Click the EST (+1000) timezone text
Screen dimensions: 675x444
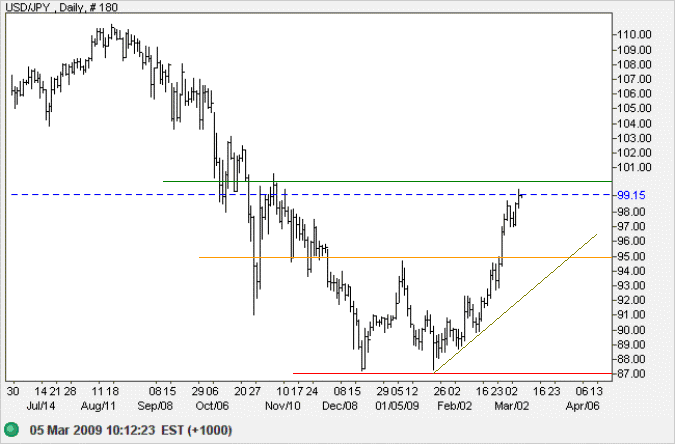(x=197, y=430)
